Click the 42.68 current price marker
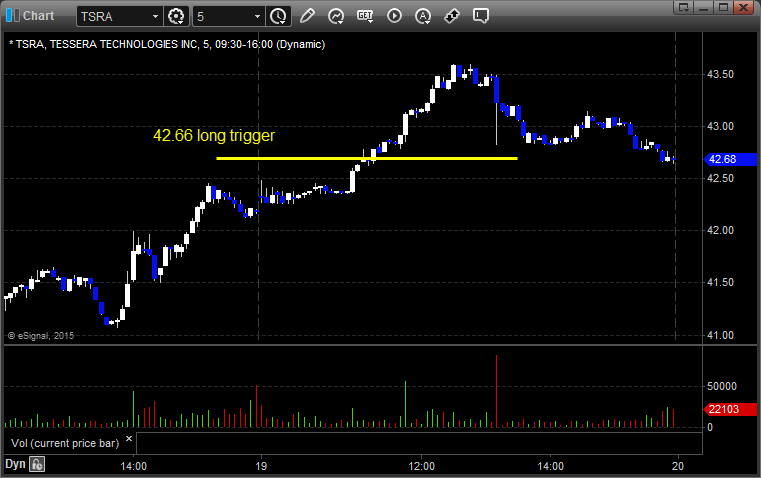The image size is (761, 478). 730,159
